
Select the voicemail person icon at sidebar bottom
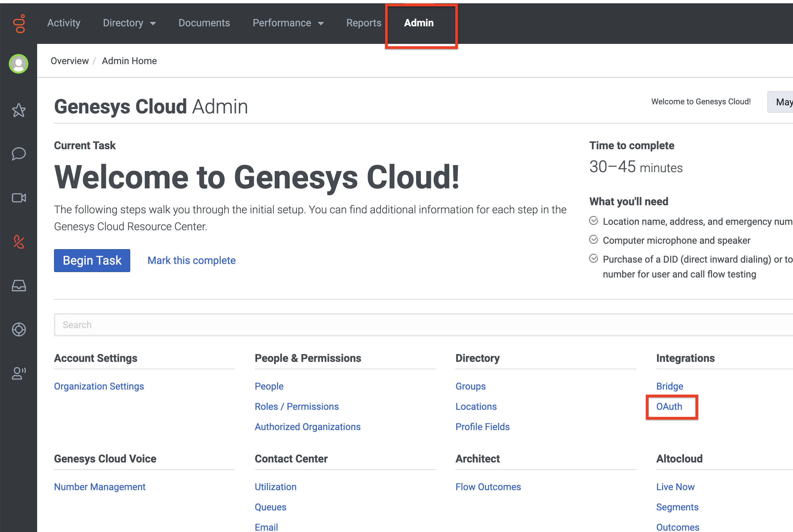[18, 374]
